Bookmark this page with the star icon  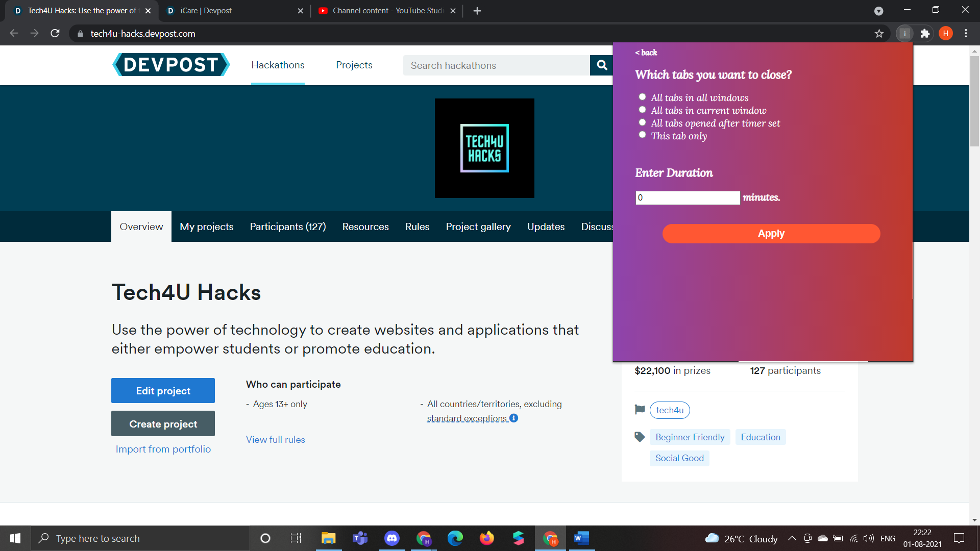[879, 34]
